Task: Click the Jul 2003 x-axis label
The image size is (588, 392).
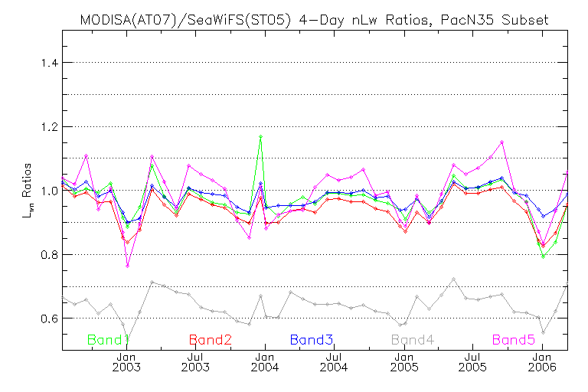Action: pos(195,362)
